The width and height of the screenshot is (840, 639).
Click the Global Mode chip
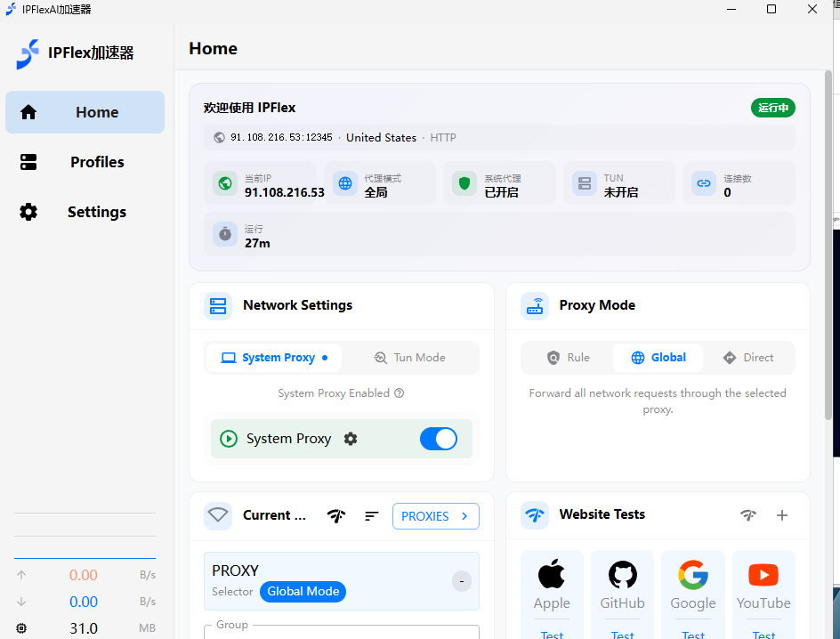click(x=303, y=591)
